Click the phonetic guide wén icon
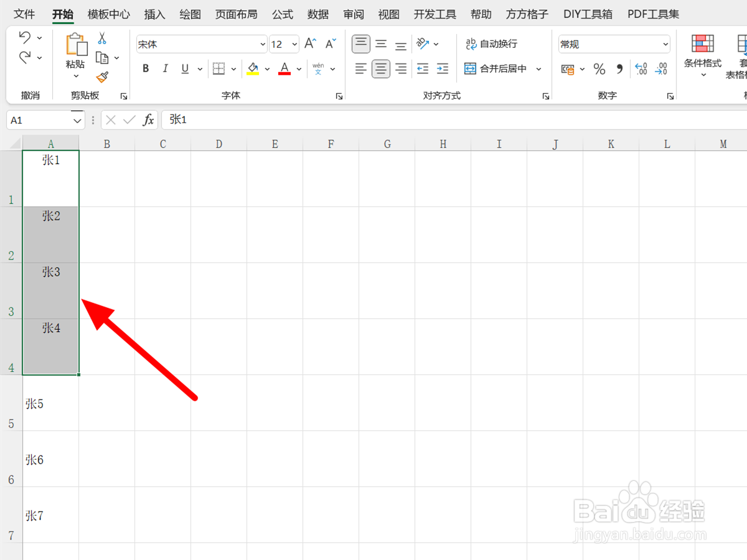This screenshot has width=747, height=560. coord(318,68)
